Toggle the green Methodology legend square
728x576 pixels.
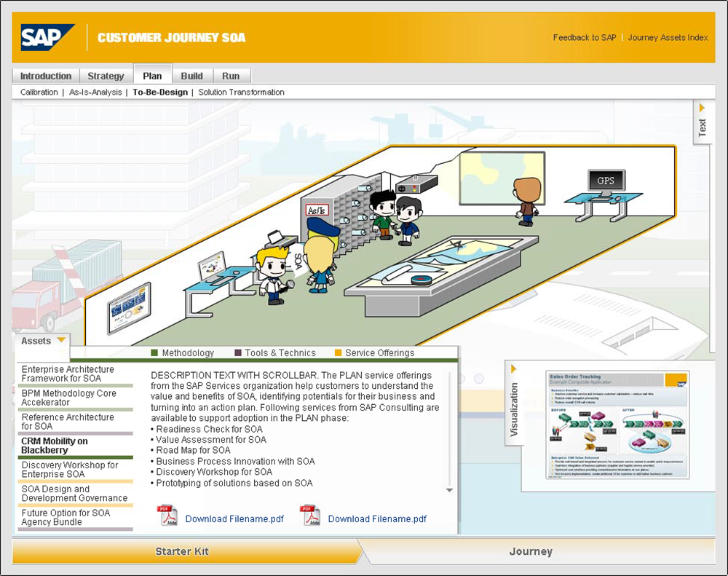(x=154, y=353)
